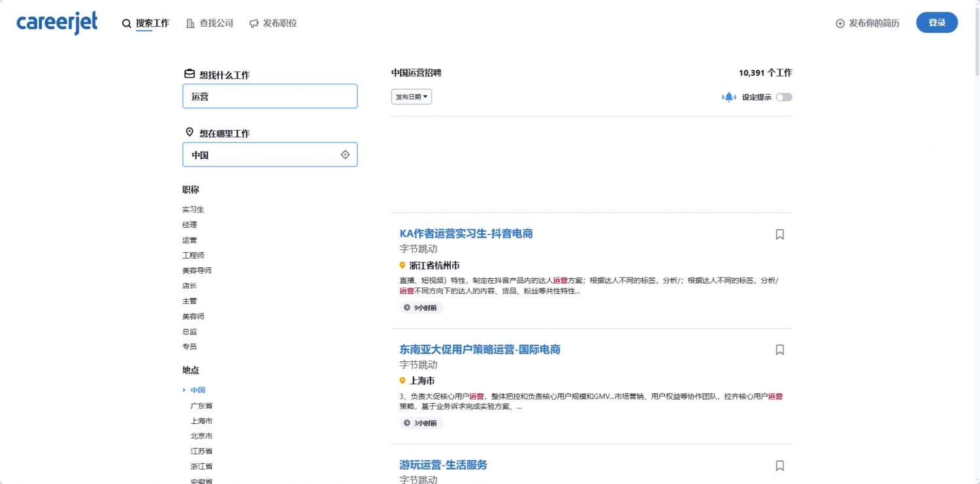The image size is (980, 484).
Task: Bookmark the KA作者运营实习生-抖音电商 job
Action: pos(779,234)
